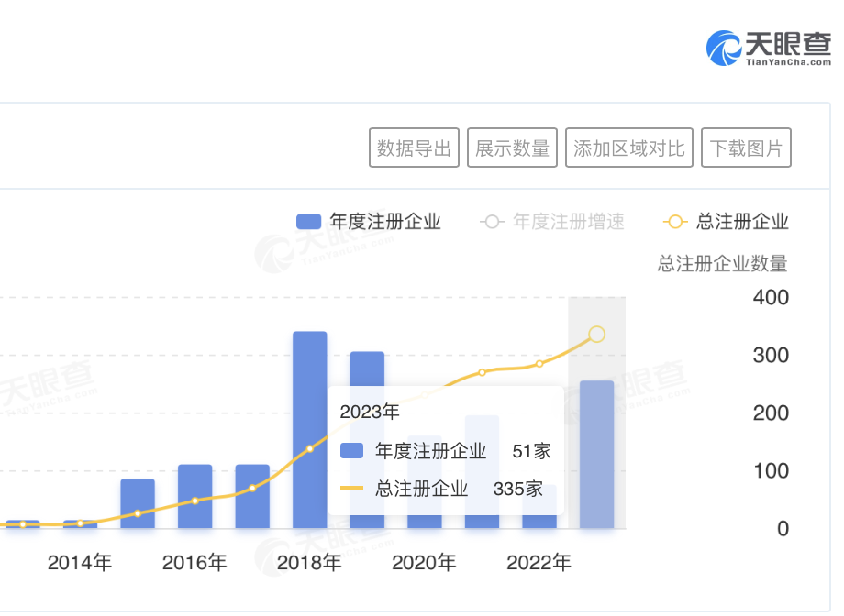Open 添加区域对比 region comparison
Viewport: 844px width, 616px height.
(x=629, y=148)
